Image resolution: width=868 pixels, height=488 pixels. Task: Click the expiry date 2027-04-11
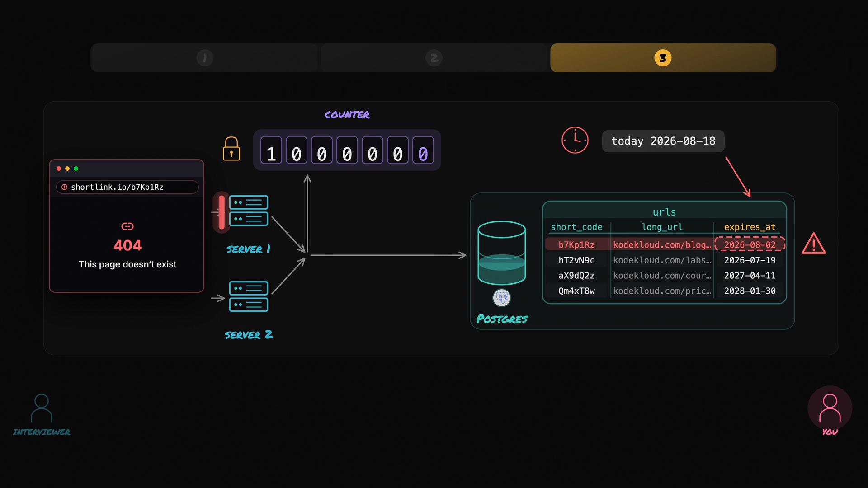(x=750, y=275)
